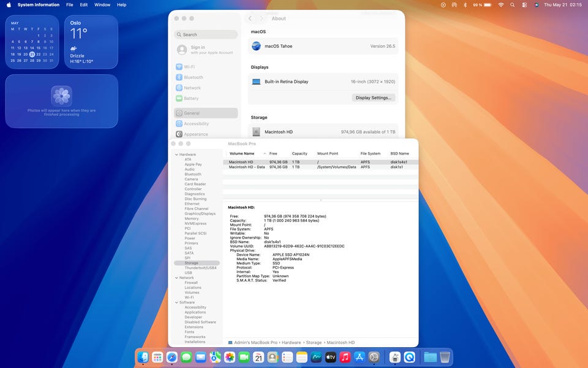Click Storage in the bottom path bar

(x=314, y=342)
